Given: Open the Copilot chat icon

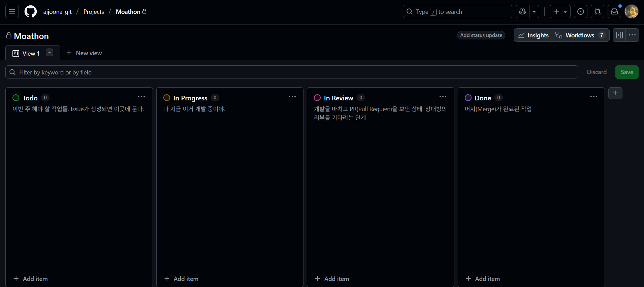Looking at the screenshot, I should point(522,12).
